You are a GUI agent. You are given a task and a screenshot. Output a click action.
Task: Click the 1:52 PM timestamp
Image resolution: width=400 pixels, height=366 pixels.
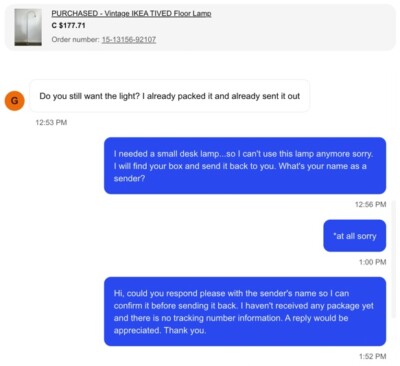[373, 356]
